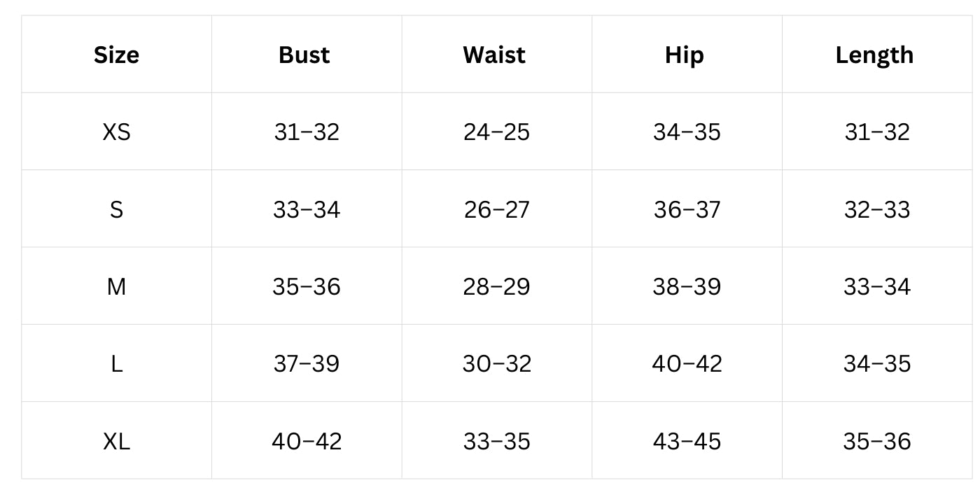Click the S size row label
Screen dimensions: 980x490
116,209
